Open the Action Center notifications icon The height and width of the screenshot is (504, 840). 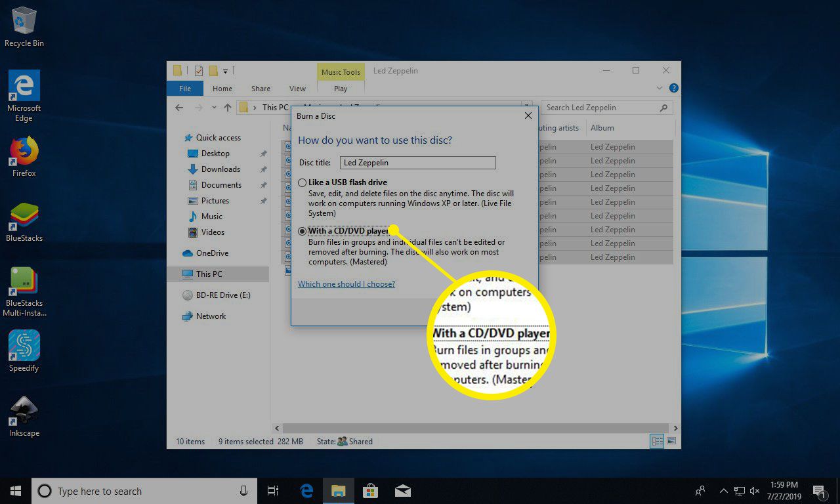[x=819, y=491]
